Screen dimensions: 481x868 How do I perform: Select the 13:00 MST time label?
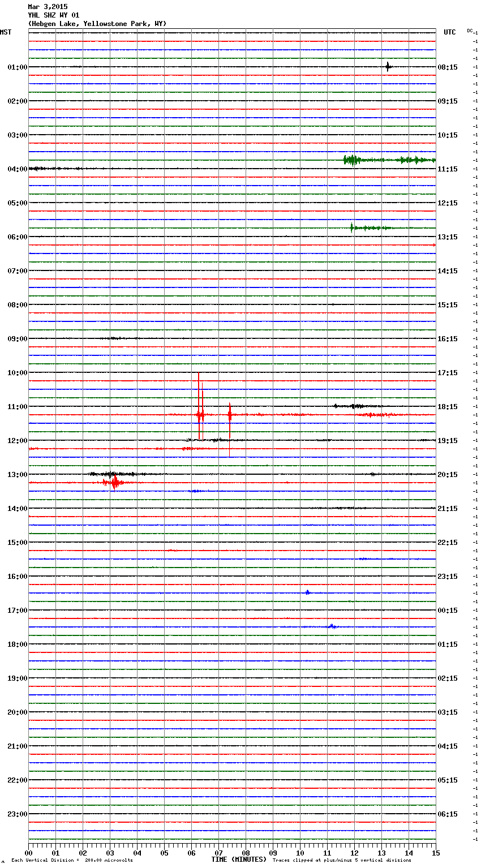[x=18, y=475]
